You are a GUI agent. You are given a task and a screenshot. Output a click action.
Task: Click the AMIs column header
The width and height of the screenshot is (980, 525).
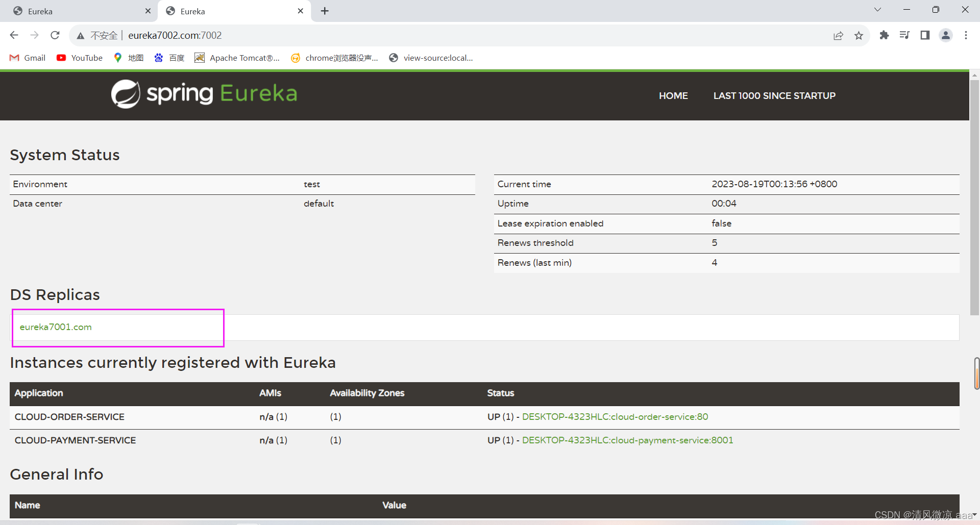270,393
